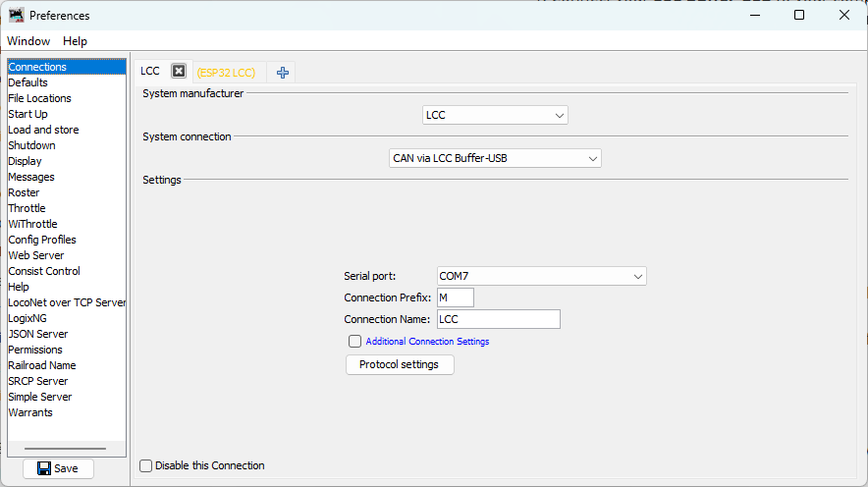This screenshot has height=487, width=868.
Task: Focus the Connection Name field
Action: tap(498, 319)
